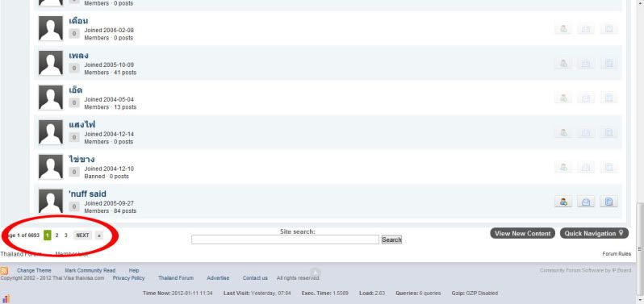Click the Search button beside the site search field

point(391,239)
